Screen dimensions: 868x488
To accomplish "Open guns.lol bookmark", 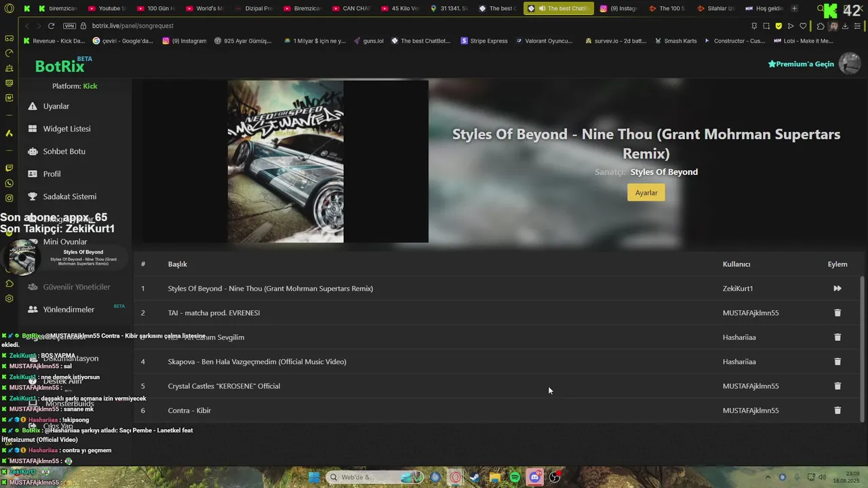I will tap(369, 41).
